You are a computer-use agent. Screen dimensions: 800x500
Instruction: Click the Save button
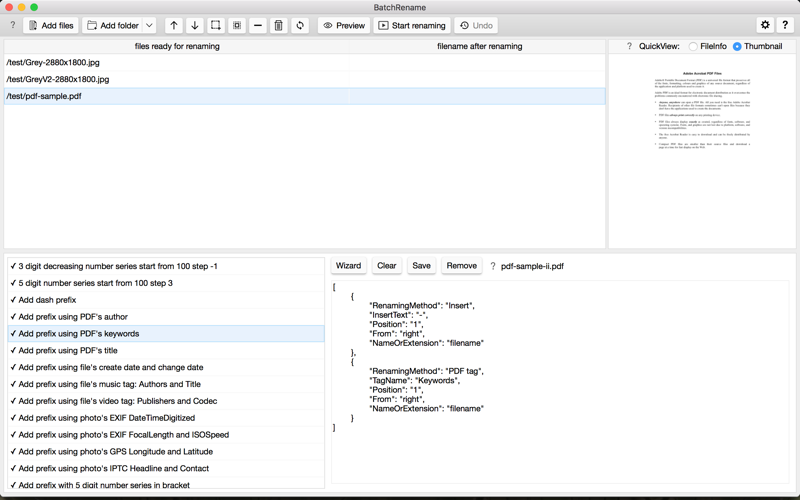(421, 266)
